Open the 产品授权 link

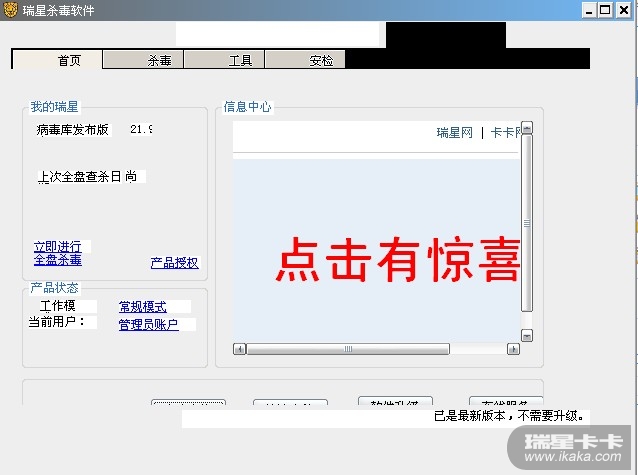point(175,263)
